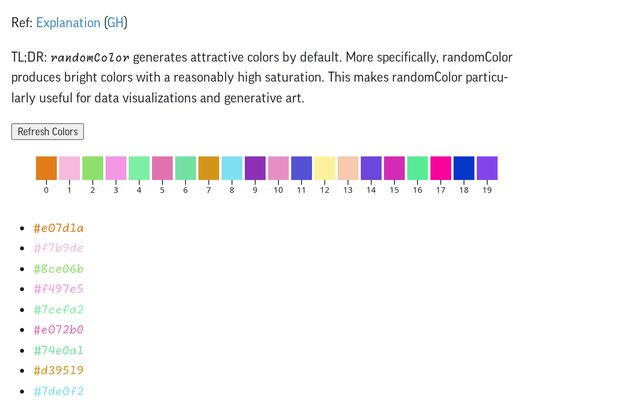The height and width of the screenshot is (400, 640).
Task: Select the #8ce06b list entry
Action: [x=58, y=269]
